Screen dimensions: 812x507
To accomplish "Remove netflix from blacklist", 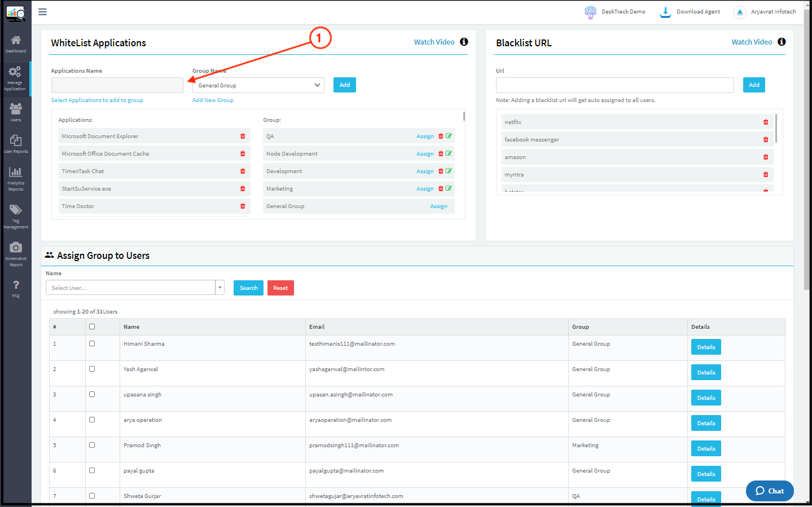I will tap(766, 122).
